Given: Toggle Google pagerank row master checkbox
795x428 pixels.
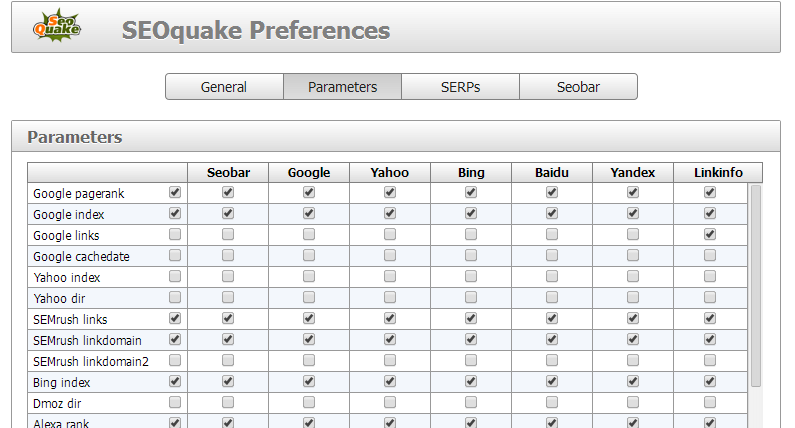Looking at the screenshot, I should (175, 193).
